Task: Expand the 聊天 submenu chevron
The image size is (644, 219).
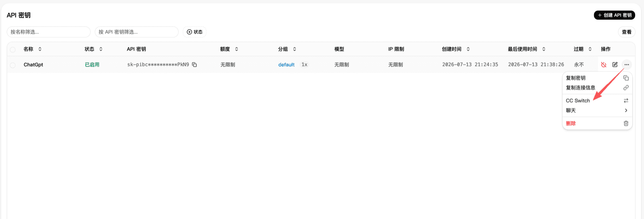Action: click(626, 111)
